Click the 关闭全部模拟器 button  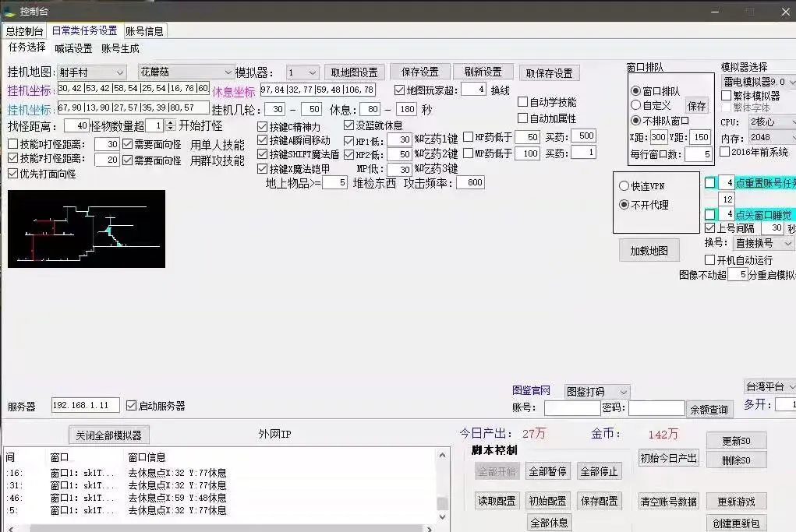(x=109, y=435)
